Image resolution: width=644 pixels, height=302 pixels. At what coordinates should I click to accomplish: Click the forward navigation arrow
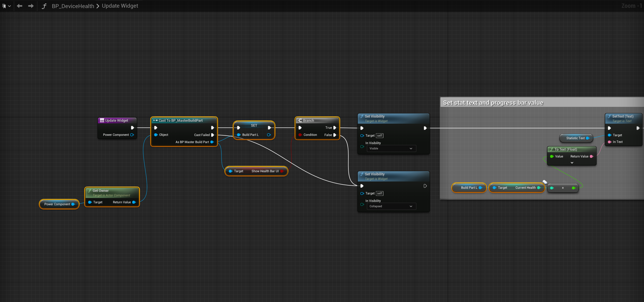pos(31,6)
